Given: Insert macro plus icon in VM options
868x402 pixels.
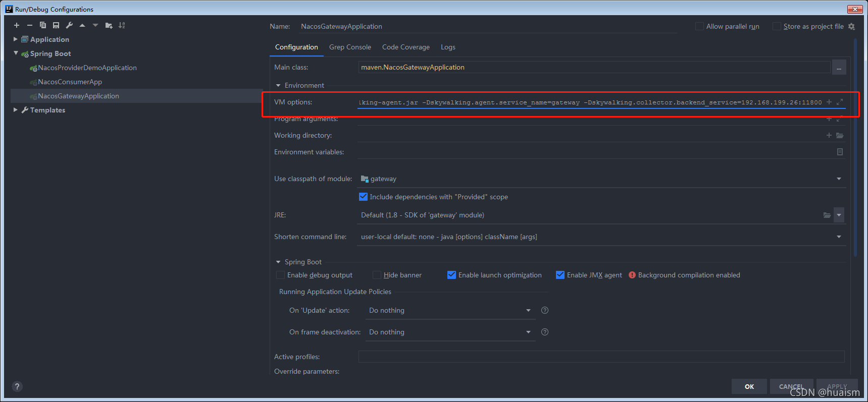Looking at the screenshot, I should tap(829, 102).
